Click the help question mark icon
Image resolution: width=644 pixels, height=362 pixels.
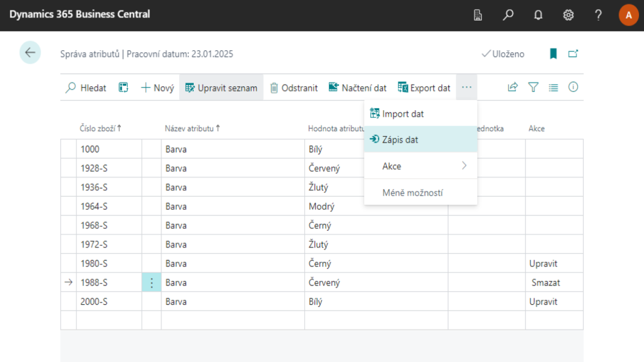tap(598, 15)
